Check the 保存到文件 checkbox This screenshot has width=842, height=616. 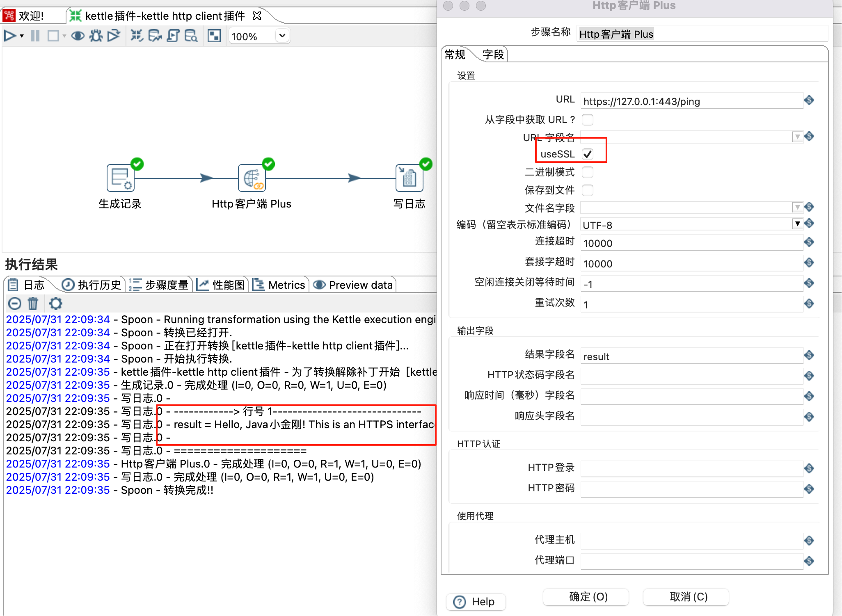click(x=588, y=190)
